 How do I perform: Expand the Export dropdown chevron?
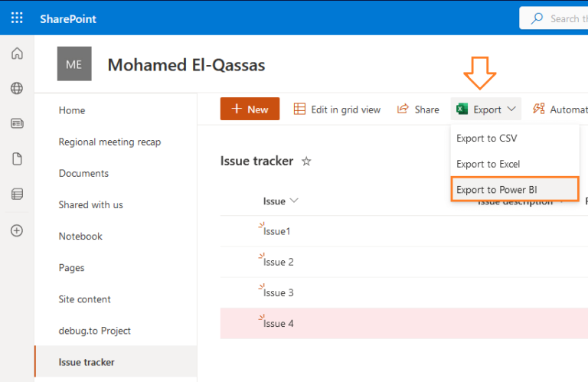pyautogui.click(x=511, y=109)
